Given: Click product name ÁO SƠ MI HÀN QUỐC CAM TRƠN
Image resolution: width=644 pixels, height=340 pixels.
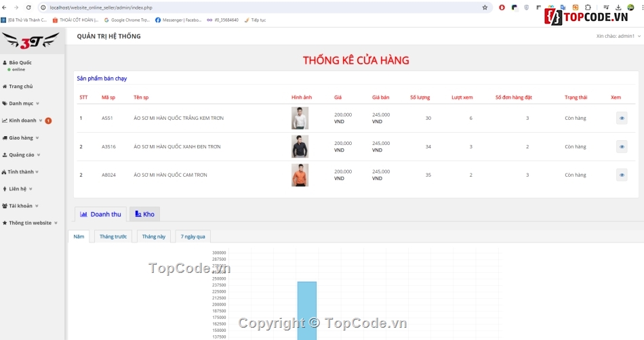Looking at the screenshot, I should (x=170, y=175).
